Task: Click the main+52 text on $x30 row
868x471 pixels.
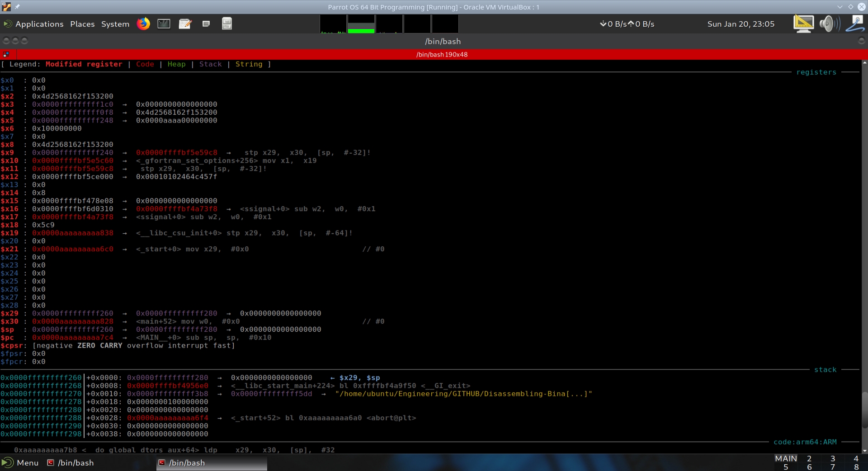Action: pos(156,321)
